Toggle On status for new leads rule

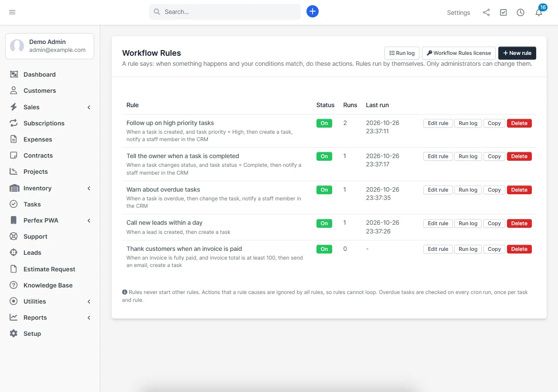click(324, 223)
